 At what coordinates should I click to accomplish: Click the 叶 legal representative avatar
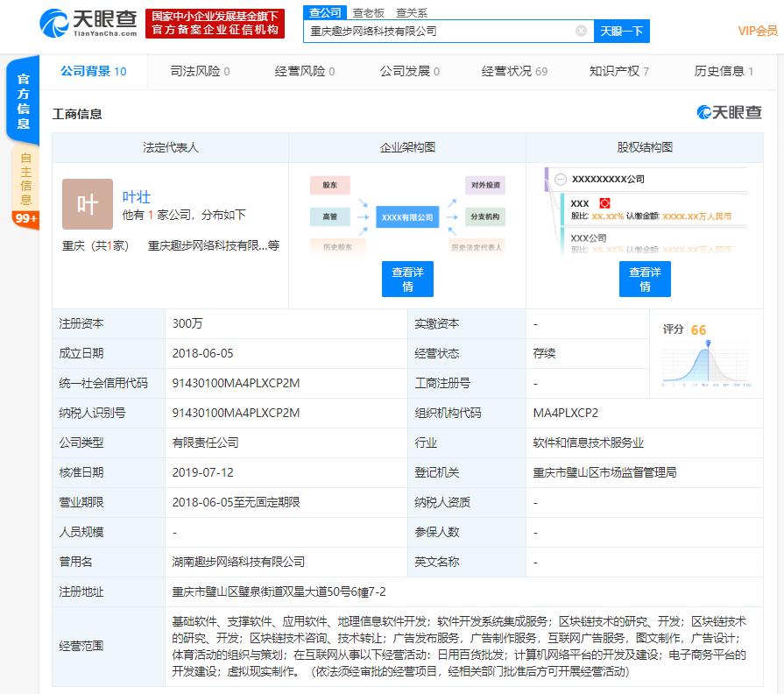point(88,204)
